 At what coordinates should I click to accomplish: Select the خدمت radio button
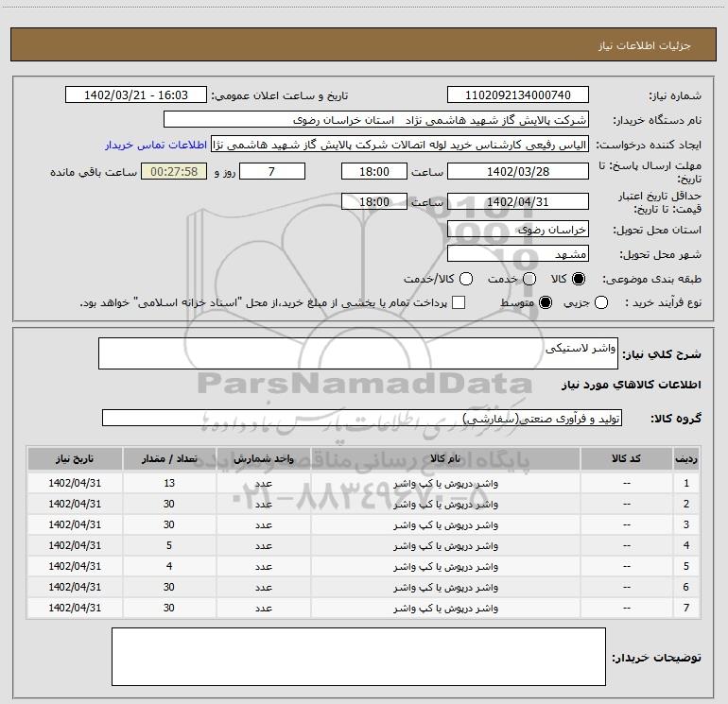coord(529,279)
